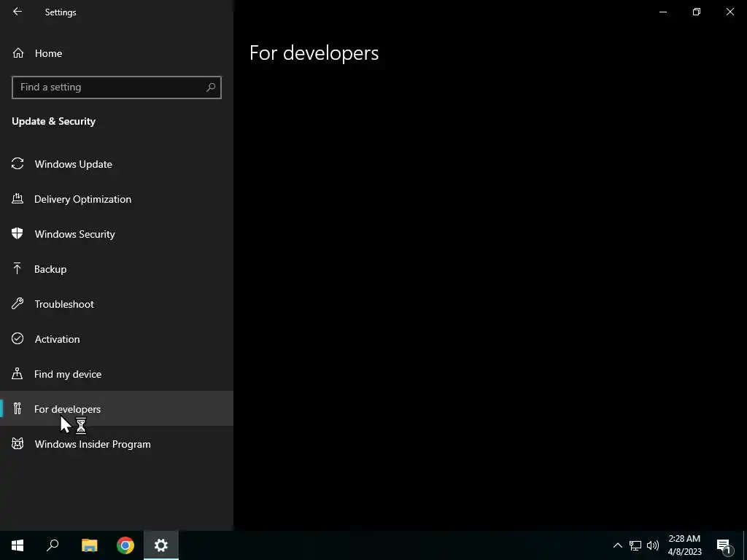Go to Windows Security page

[x=117, y=234]
